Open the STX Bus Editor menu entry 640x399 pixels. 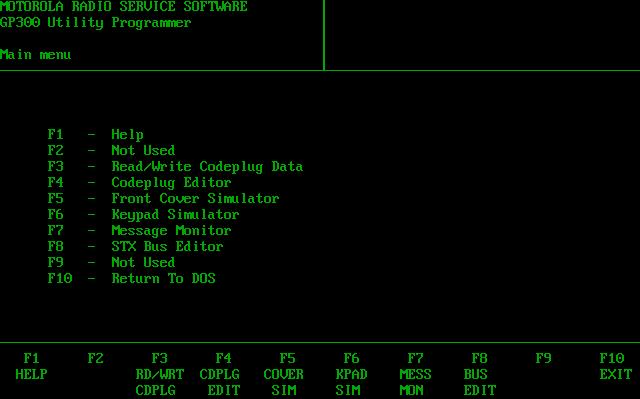[135, 246]
